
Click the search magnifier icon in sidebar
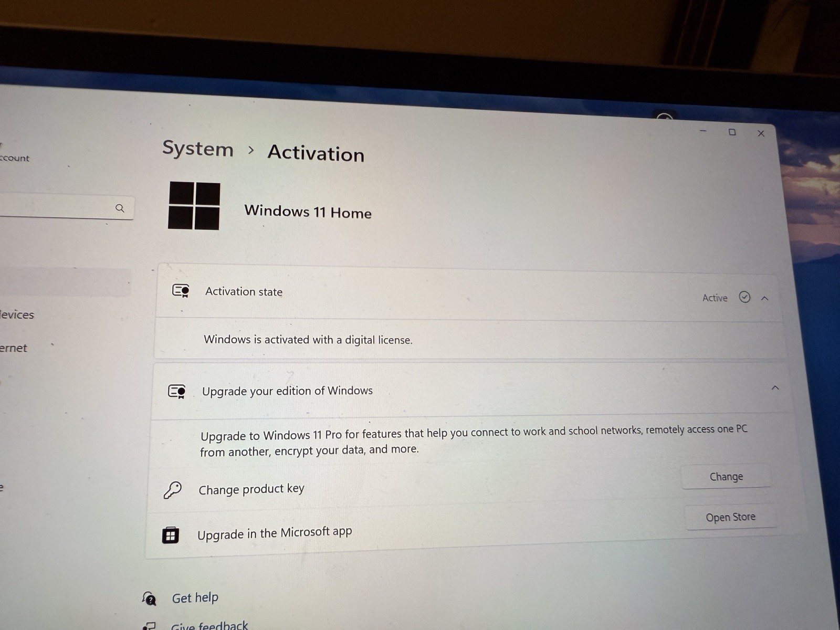click(x=120, y=208)
